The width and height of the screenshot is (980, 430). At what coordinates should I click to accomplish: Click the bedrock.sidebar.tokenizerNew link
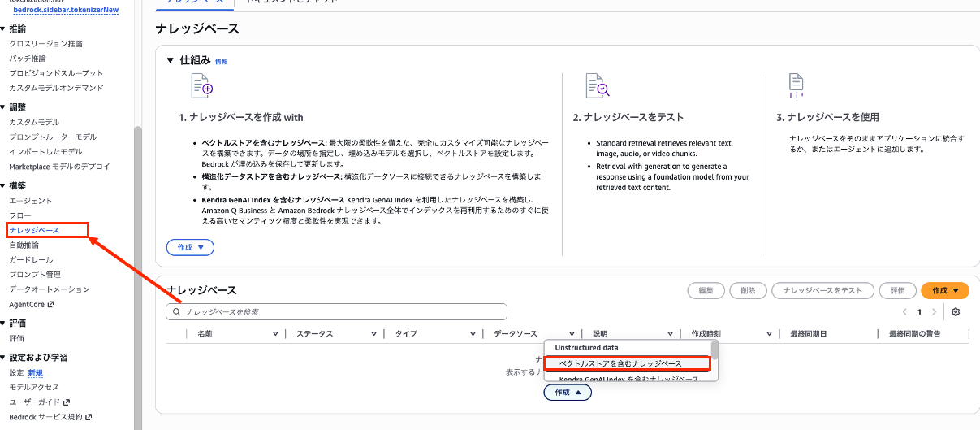coord(66,10)
